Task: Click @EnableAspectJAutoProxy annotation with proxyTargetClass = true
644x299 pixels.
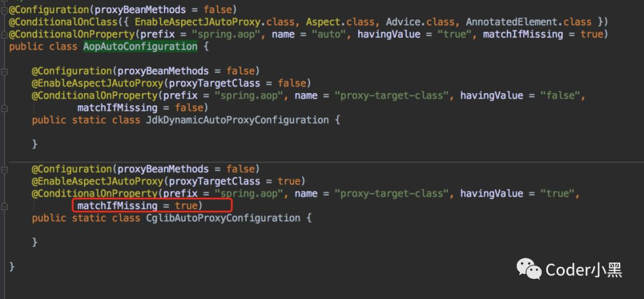Action: pyautogui.click(x=98, y=181)
